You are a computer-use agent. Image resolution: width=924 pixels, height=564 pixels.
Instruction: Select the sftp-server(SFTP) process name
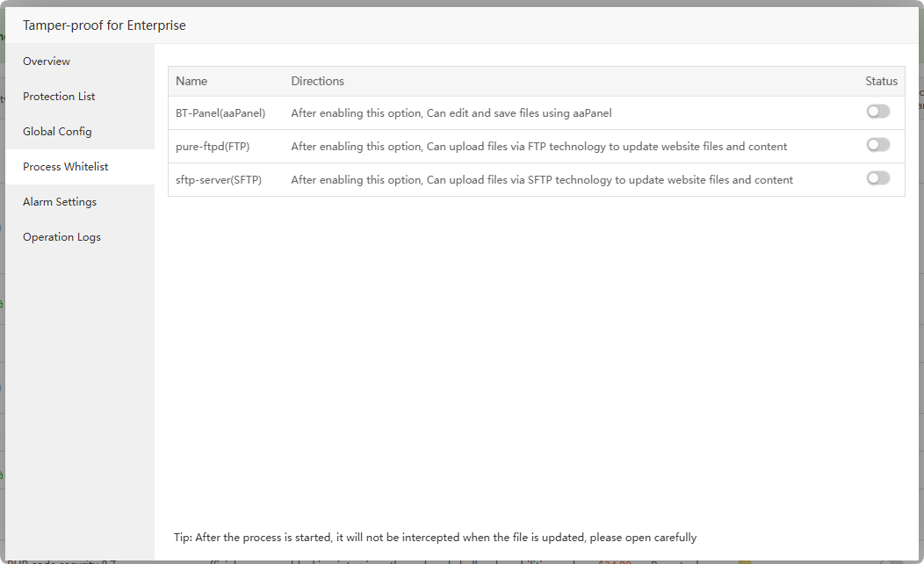[219, 180]
